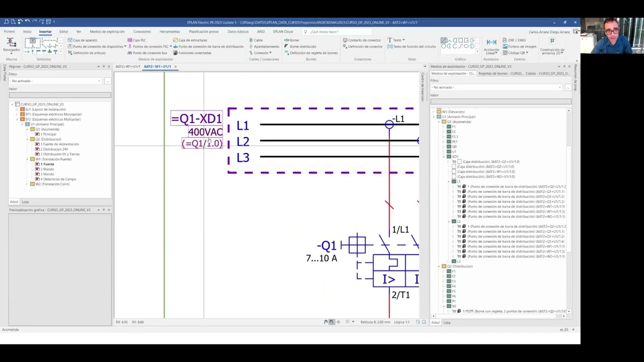Select the line drawing tool in Gráfico
Screen dimensions: 644x362
click(x=444, y=40)
